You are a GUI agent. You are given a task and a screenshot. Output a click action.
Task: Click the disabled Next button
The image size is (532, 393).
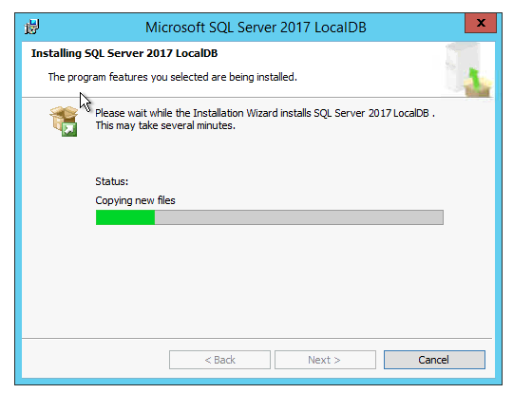click(325, 360)
